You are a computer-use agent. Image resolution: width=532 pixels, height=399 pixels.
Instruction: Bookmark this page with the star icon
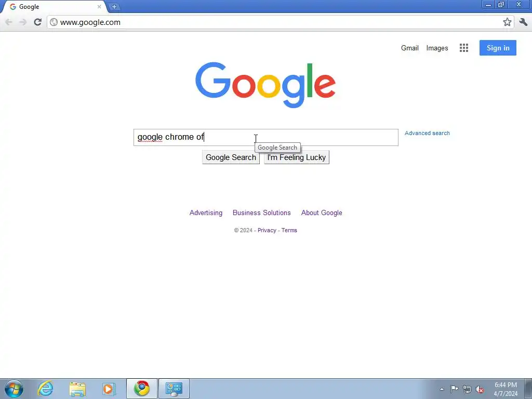click(507, 22)
